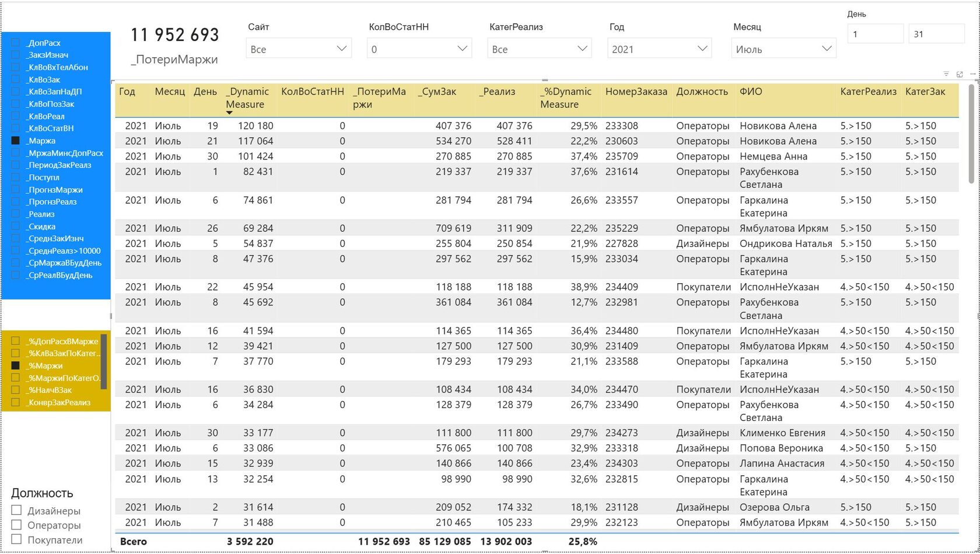Tick the _ПрогнзМаржи checkbox
Image resolution: width=980 pixels, height=554 pixels.
pyautogui.click(x=16, y=190)
